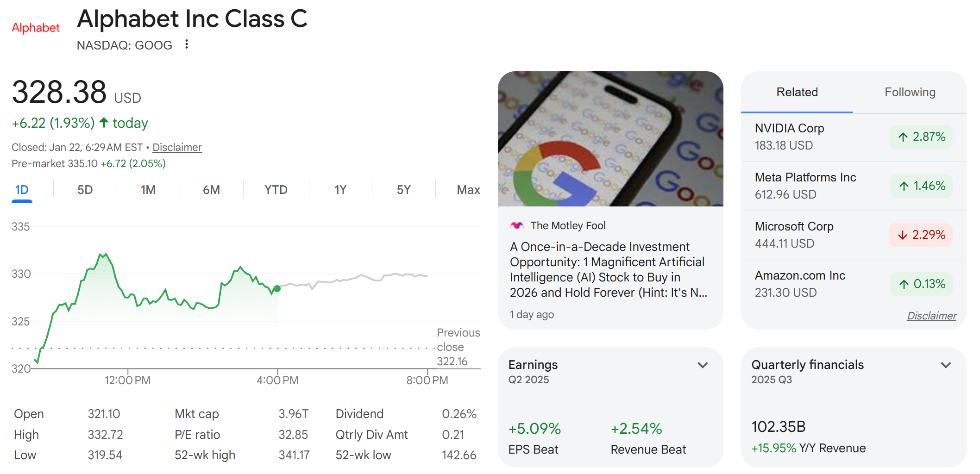The height and width of the screenshot is (474, 980).
Task: Click Meta Platforms' up-arrow percentage badge
Action: (x=921, y=186)
